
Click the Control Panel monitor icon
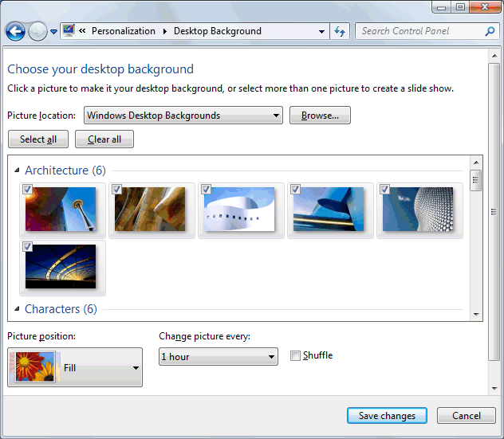(x=69, y=30)
